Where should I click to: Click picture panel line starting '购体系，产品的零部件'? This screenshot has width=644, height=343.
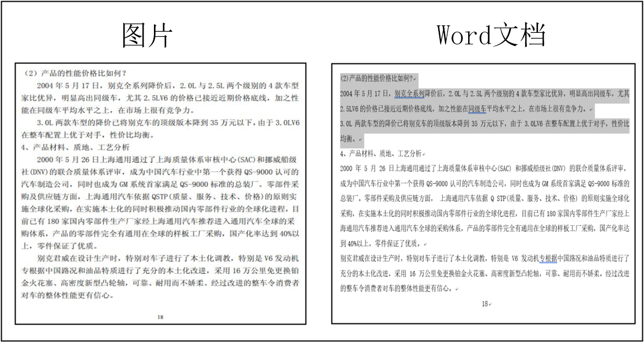(160, 235)
